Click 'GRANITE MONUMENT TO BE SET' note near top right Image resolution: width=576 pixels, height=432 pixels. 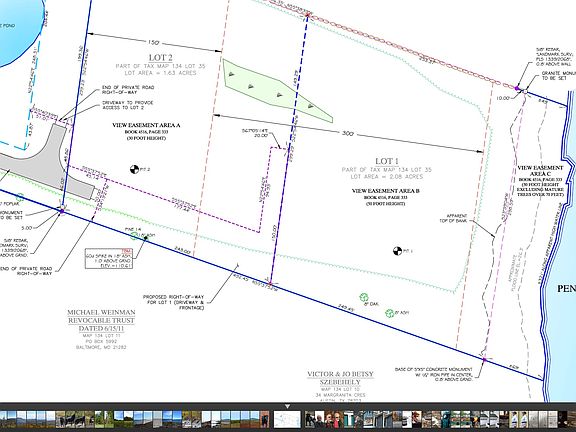click(559, 76)
